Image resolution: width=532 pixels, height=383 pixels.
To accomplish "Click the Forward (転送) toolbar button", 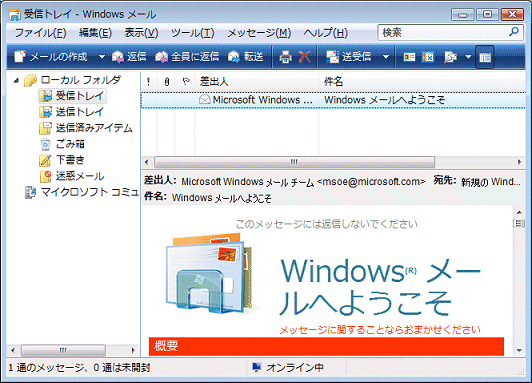I will pos(246,57).
